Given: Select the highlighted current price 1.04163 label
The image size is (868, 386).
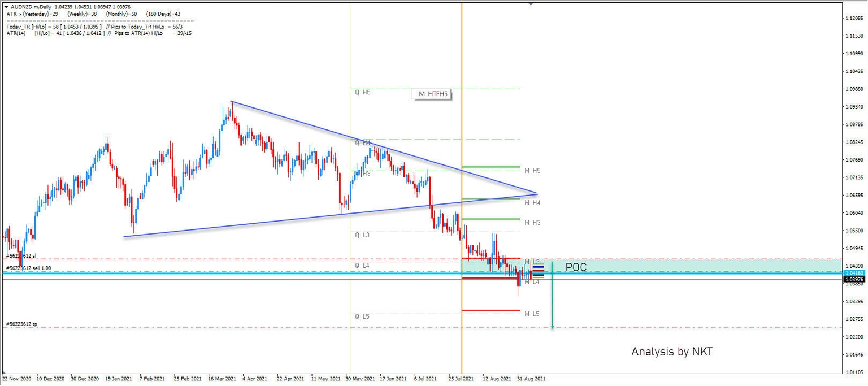Looking at the screenshot, I should [x=856, y=272].
